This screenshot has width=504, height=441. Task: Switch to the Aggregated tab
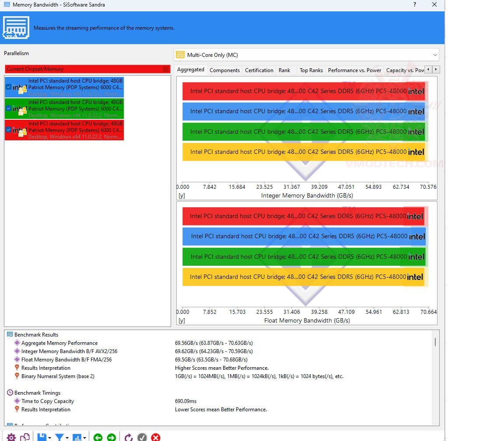(191, 69)
